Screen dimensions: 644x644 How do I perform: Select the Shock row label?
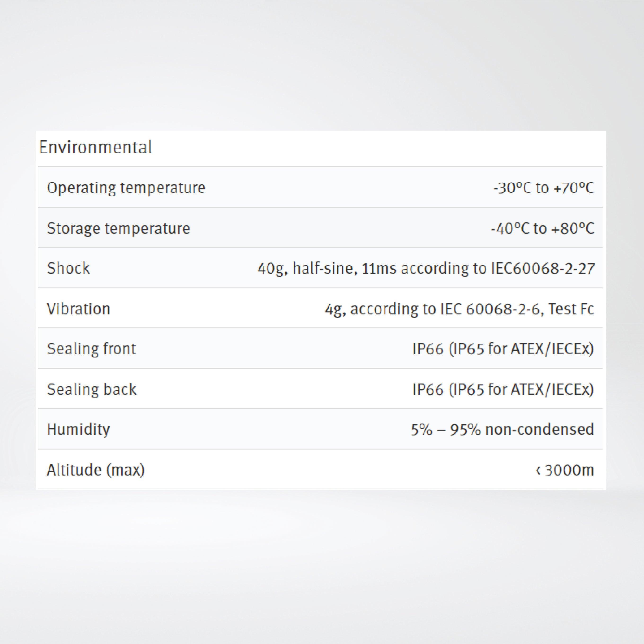[68, 268]
